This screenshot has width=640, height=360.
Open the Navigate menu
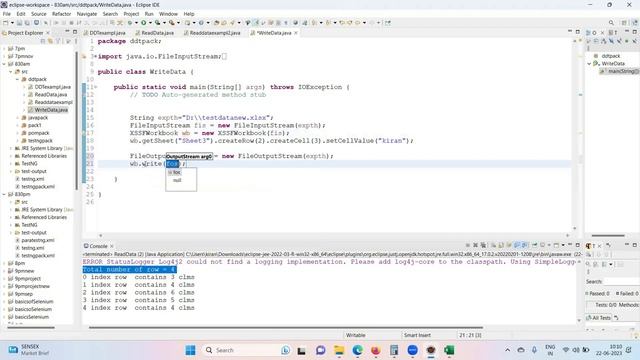click(87, 14)
